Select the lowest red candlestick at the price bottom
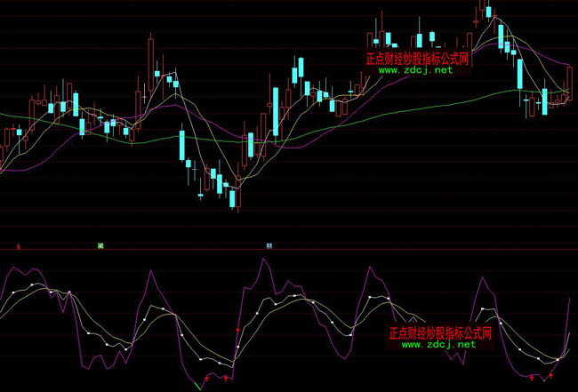 point(236,196)
